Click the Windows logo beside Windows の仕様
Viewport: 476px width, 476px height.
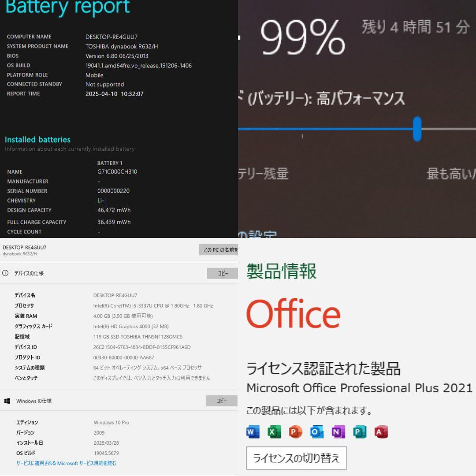click(x=7, y=401)
